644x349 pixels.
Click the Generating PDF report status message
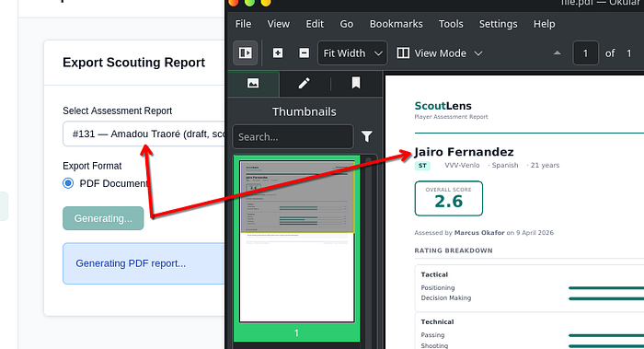(x=131, y=263)
